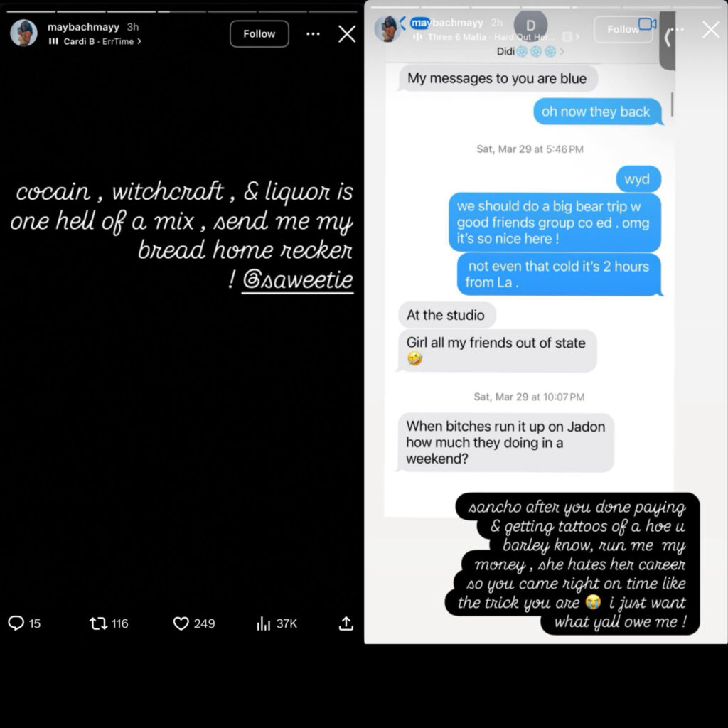The width and height of the screenshot is (728, 728).
Task: Close the left story viewer
Action: click(347, 34)
